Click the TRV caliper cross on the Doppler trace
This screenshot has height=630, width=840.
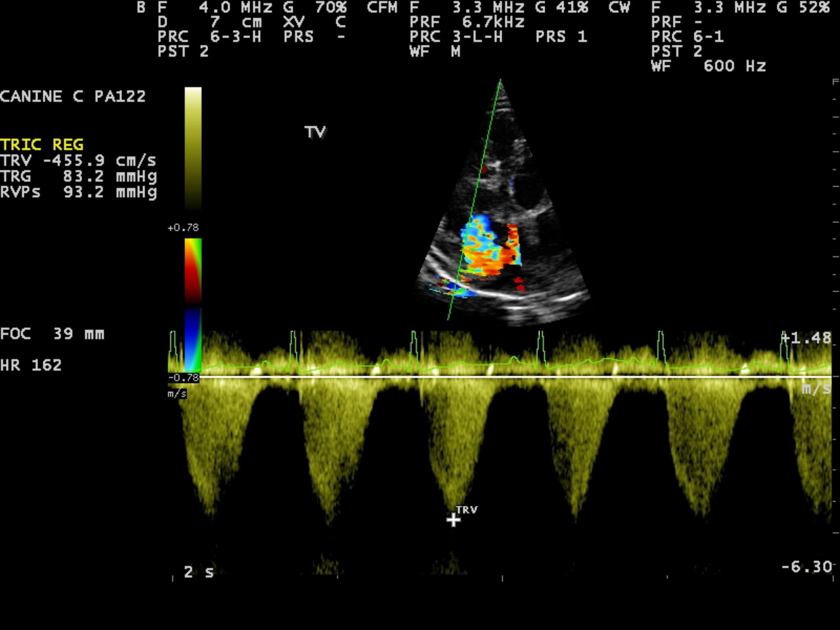pos(453,520)
